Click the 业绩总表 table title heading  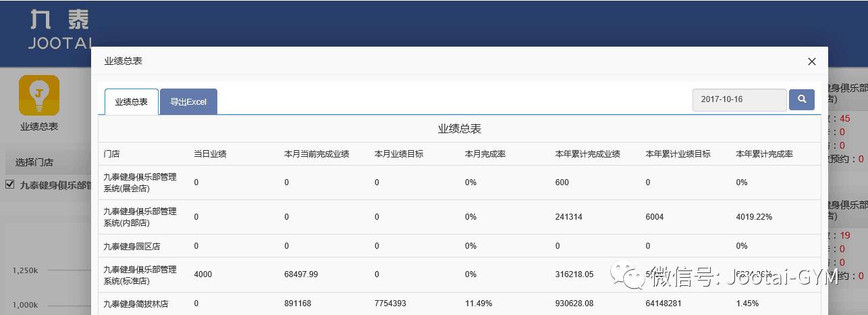(460, 129)
